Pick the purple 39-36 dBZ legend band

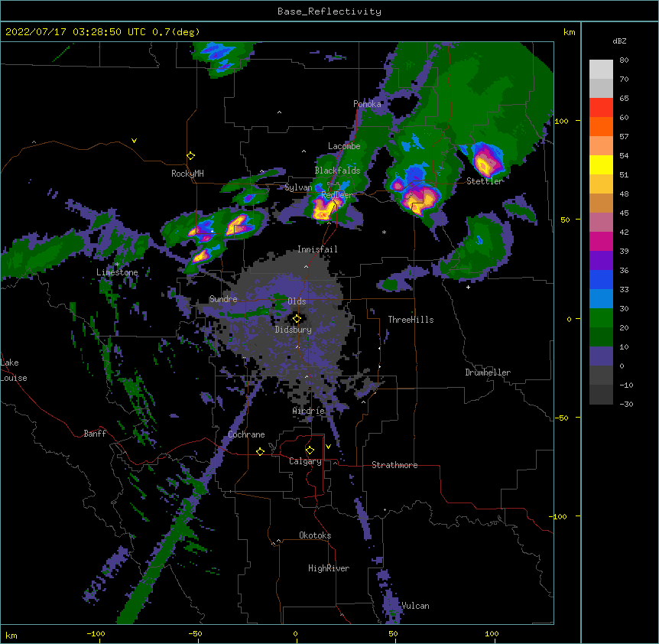601,261
